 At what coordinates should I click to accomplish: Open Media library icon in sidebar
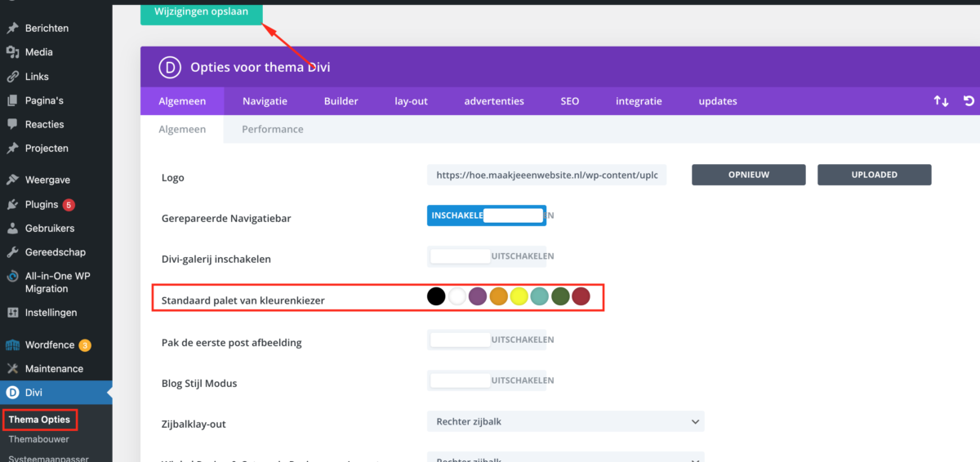(12, 52)
